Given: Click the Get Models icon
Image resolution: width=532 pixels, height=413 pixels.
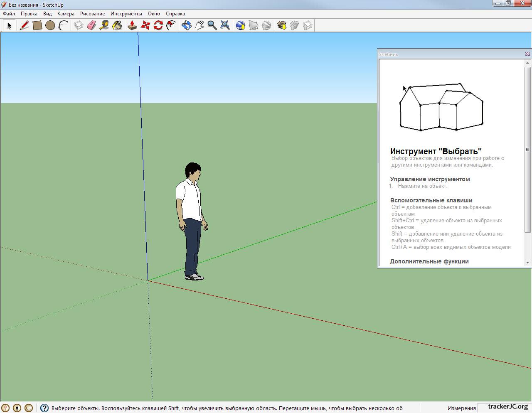Looking at the screenshot, I should coord(282,25).
